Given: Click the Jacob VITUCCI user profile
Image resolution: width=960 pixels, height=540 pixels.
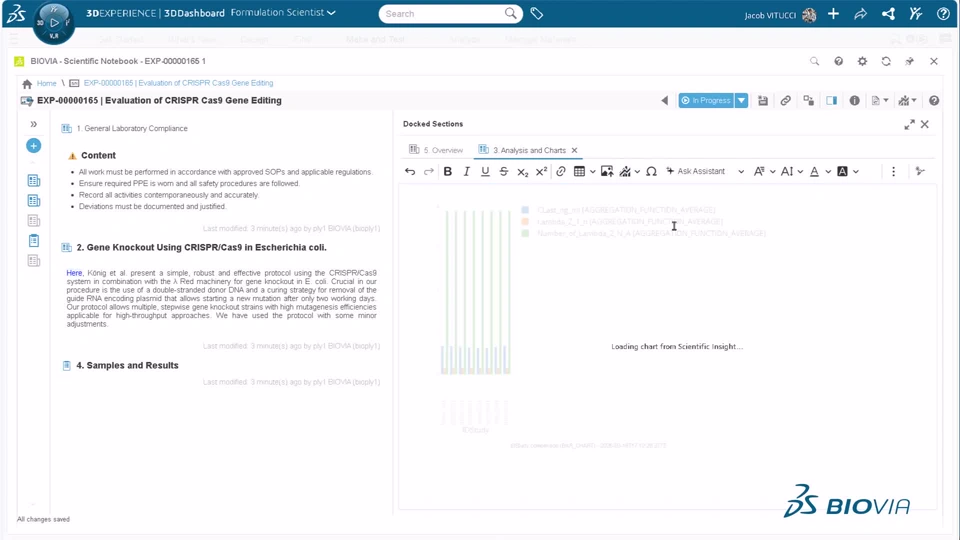Looking at the screenshot, I should coord(780,15).
